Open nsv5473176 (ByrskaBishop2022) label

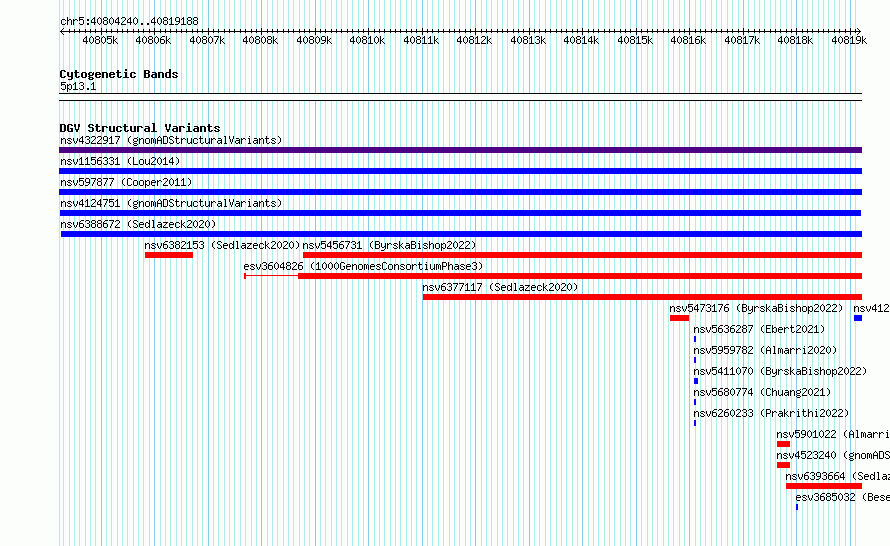[756, 308]
